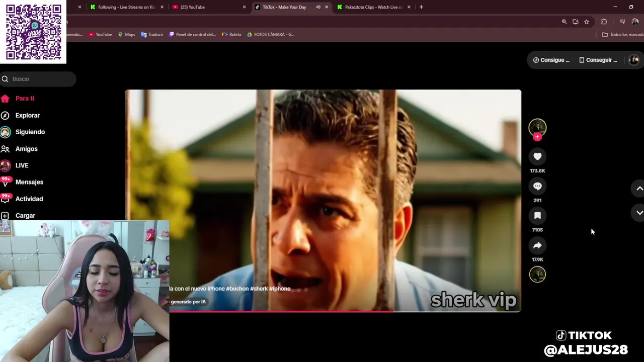Screen dimensions: 644x362
Task: Open the Maps bookmark
Action: coord(126,34)
